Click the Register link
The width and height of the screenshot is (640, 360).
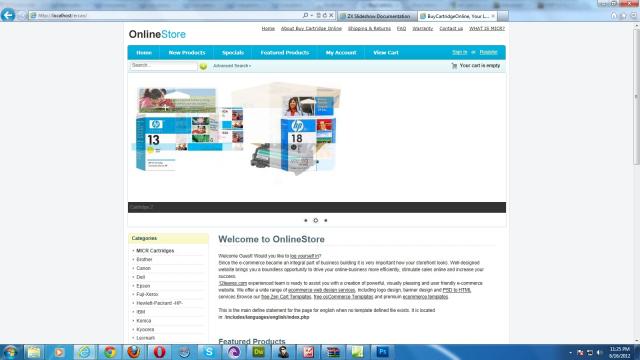coord(489,52)
